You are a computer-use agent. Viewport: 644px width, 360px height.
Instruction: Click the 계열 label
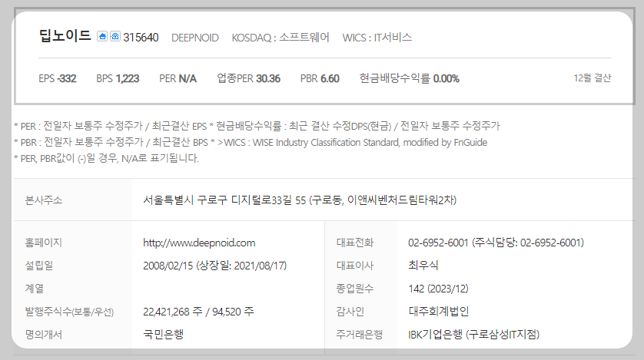pyautogui.click(x=35, y=289)
